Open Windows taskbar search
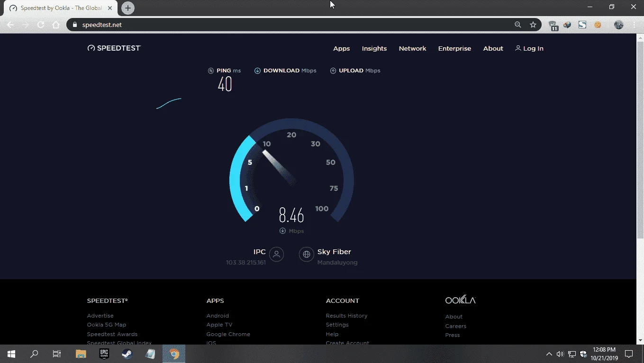This screenshot has width=644, height=363. coord(34,354)
